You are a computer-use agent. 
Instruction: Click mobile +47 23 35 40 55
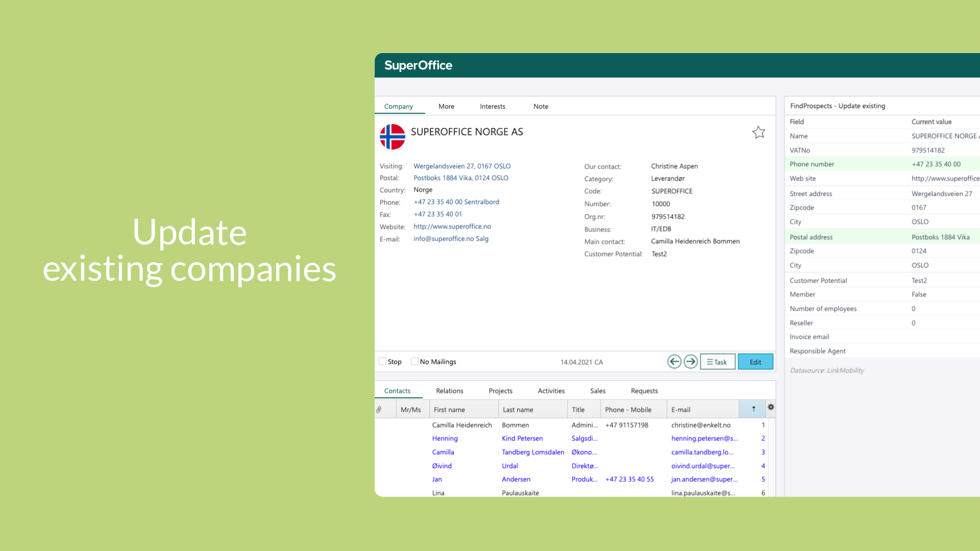tap(629, 479)
